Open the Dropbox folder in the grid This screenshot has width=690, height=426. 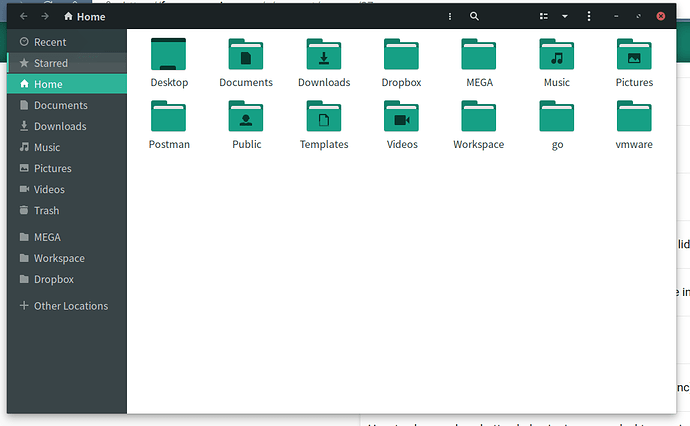point(401,54)
